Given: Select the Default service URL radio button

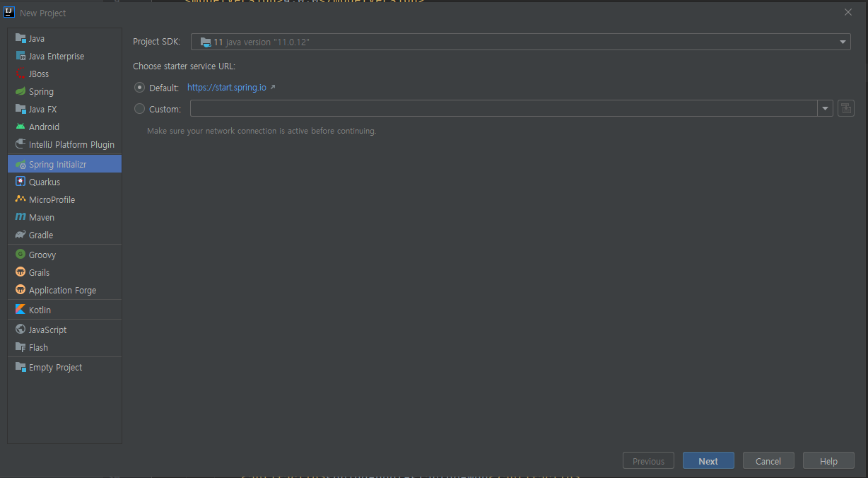Looking at the screenshot, I should [139, 88].
